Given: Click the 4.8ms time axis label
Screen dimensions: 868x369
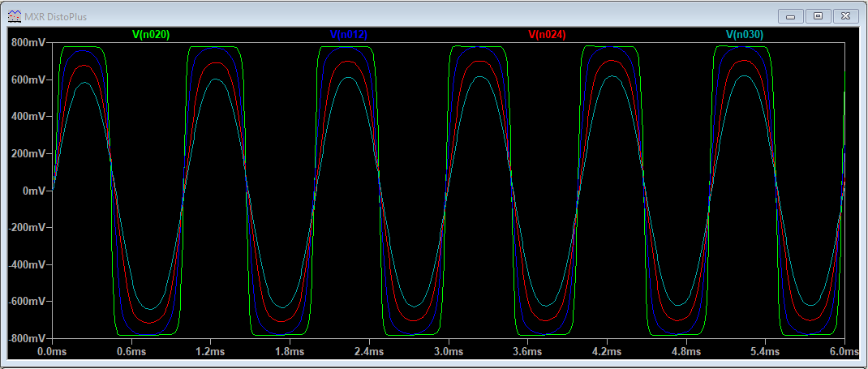Looking at the screenshot, I should [686, 351].
